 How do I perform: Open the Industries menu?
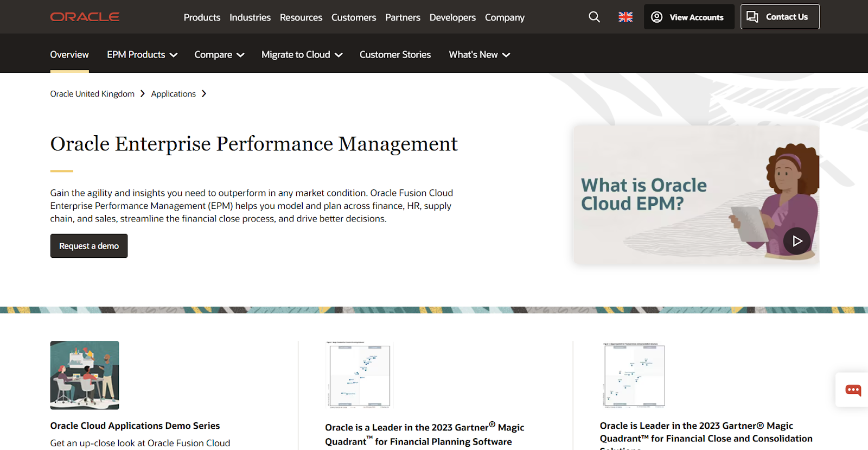click(x=250, y=17)
